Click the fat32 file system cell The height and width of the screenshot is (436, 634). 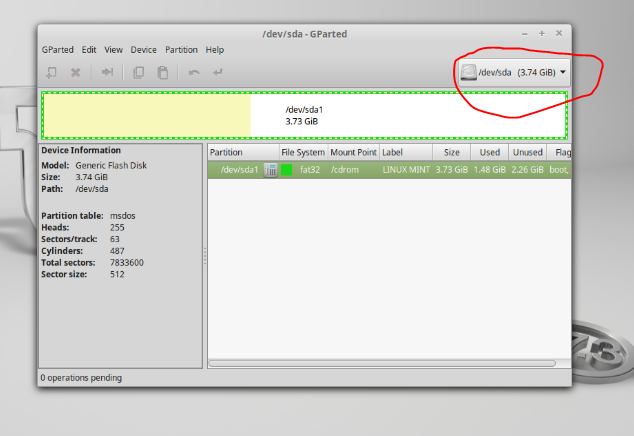(310, 170)
